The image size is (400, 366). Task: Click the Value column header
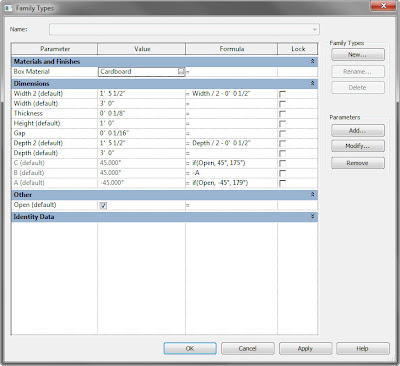(142, 49)
